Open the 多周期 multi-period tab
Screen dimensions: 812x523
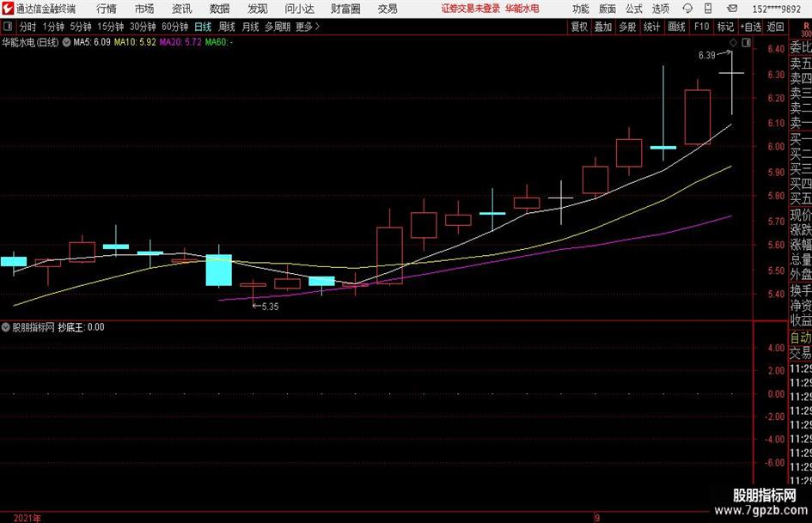(278, 27)
